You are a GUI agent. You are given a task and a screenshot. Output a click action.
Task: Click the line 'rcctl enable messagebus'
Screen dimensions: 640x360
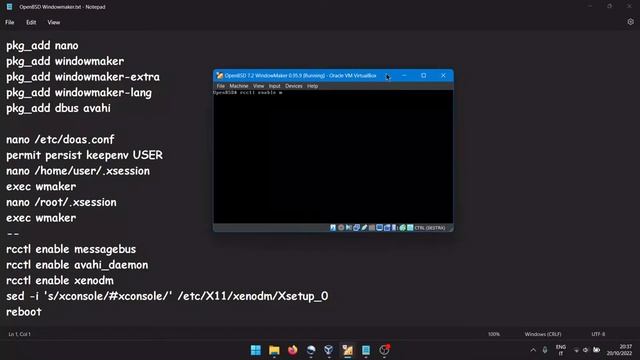[71, 249]
